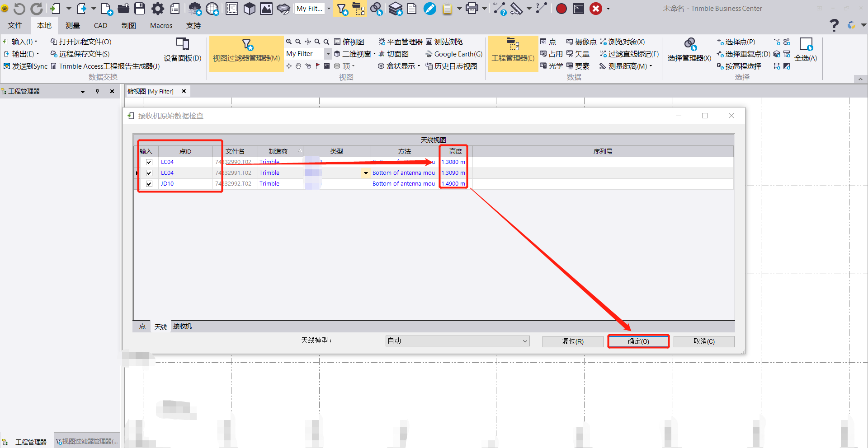Click 打开远程文件(O) in the ribbon

point(81,42)
